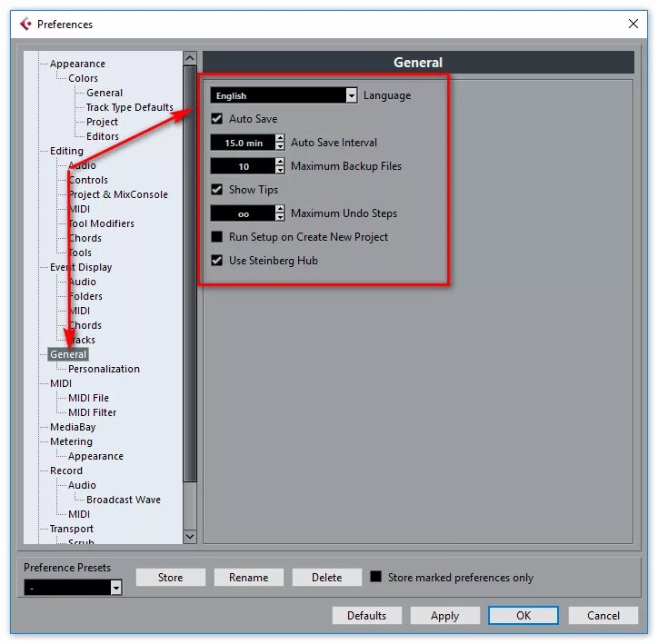Select Folders under Event Display
Screen dimensions: 658x644
click(x=85, y=296)
